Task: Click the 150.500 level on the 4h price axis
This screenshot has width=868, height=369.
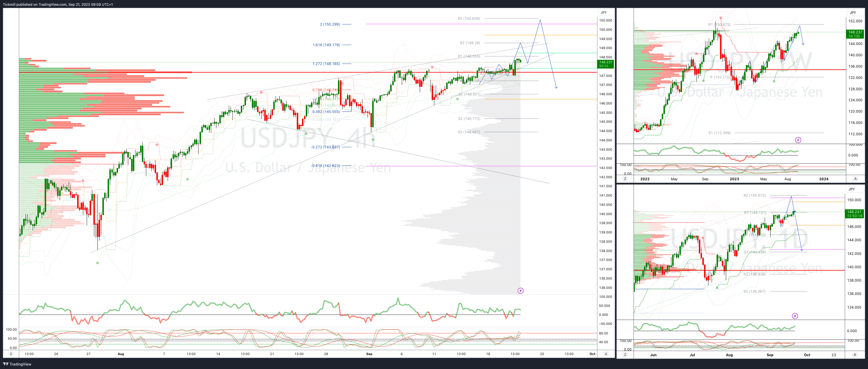Action: pyautogui.click(x=605, y=21)
